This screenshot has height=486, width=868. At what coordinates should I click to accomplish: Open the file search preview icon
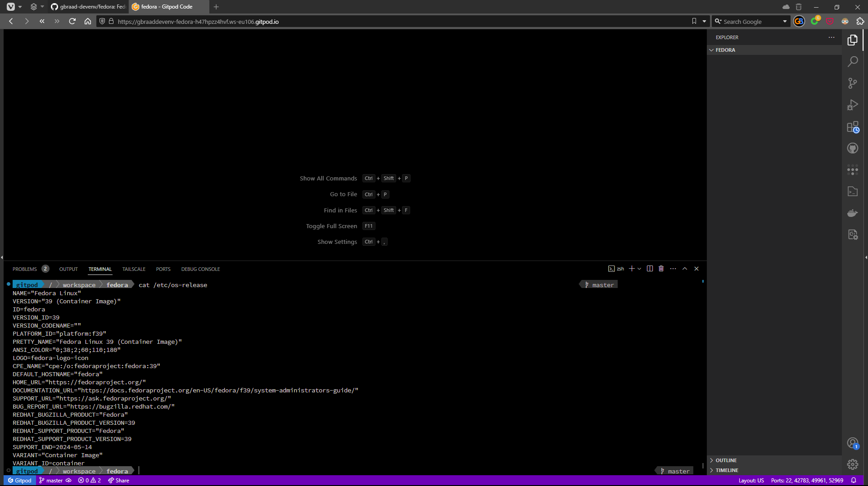[x=853, y=234]
